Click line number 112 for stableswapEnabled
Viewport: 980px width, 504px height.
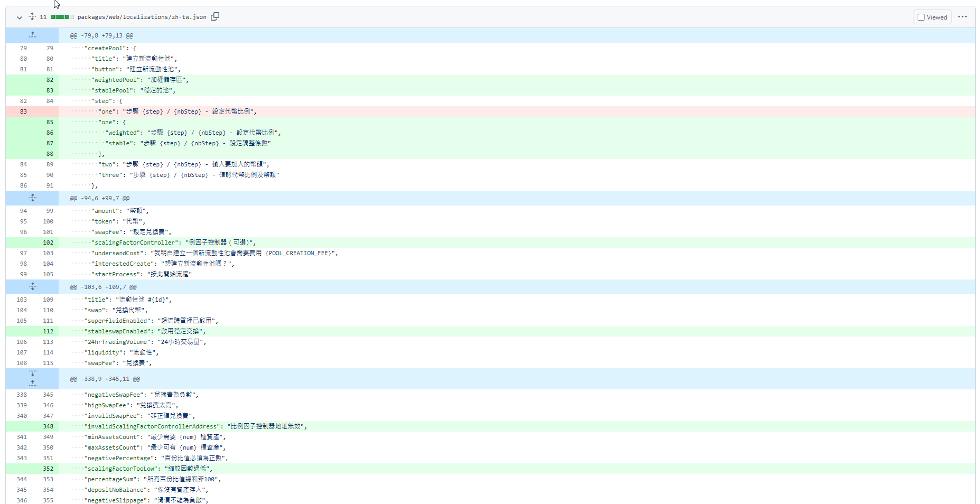click(48, 331)
